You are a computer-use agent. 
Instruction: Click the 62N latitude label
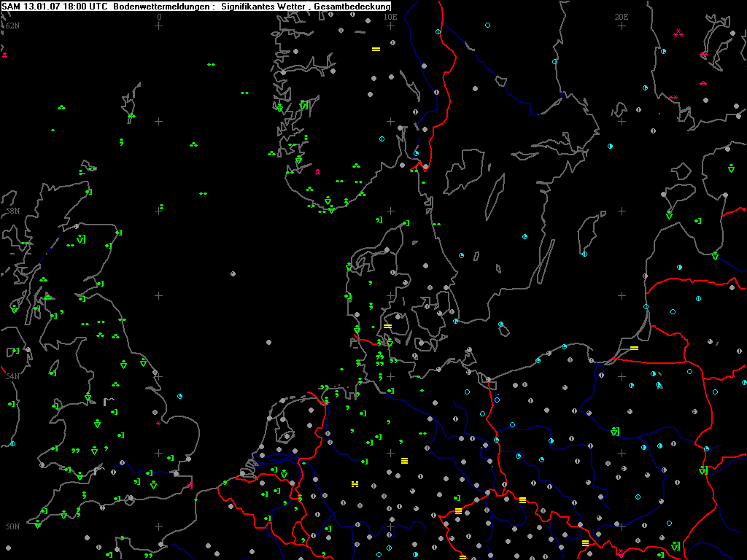click(x=12, y=26)
